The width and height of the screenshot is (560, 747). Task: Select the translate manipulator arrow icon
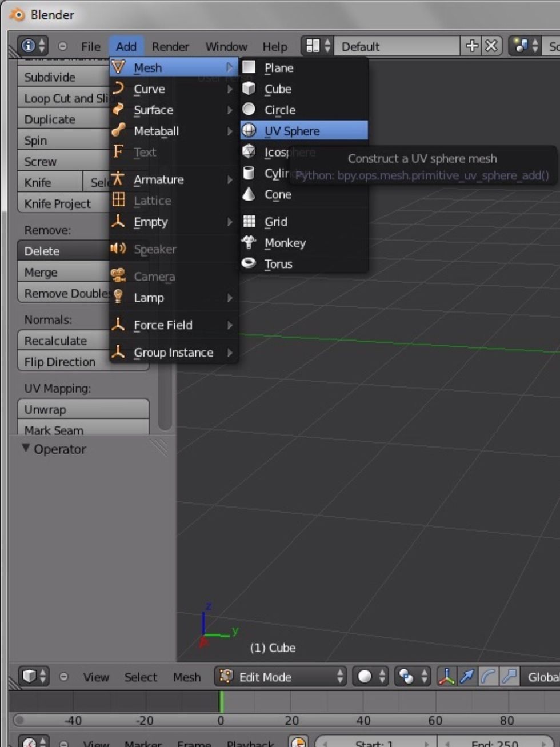click(x=467, y=677)
